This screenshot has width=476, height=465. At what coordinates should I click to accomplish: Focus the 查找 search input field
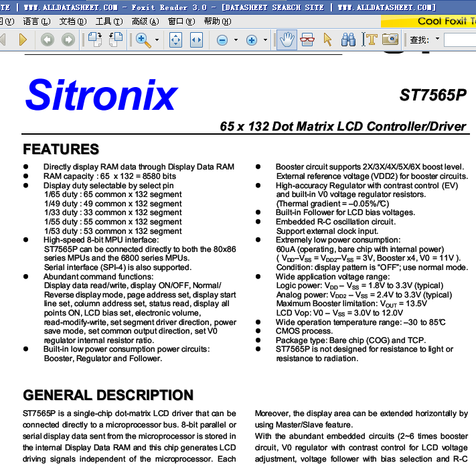pos(460,40)
